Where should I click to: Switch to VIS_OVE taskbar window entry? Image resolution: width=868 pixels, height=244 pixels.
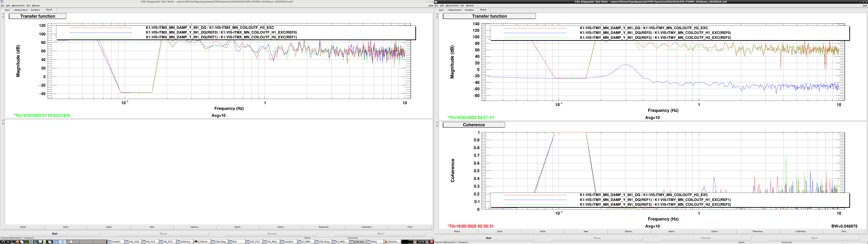[x=133, y=242]
